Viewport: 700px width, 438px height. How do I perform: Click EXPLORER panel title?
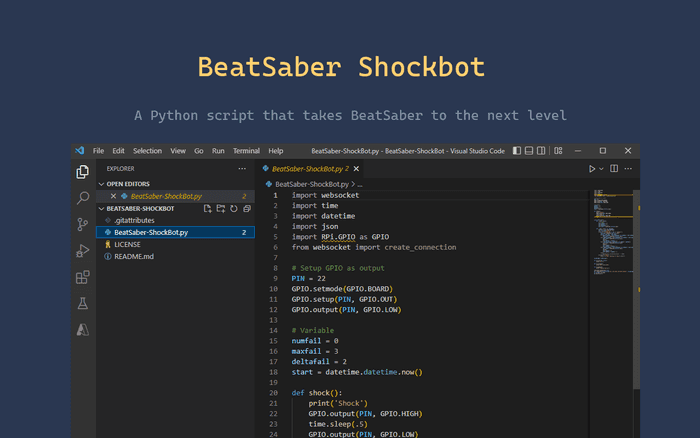tap(120, 168)
